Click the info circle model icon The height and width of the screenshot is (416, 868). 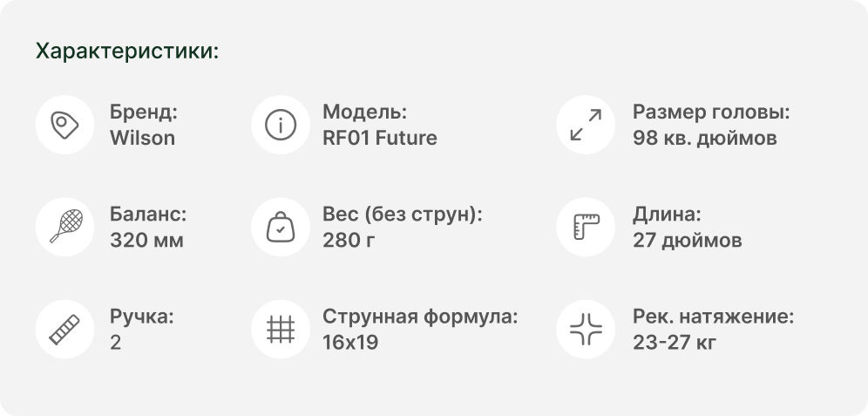click(280, 126)
